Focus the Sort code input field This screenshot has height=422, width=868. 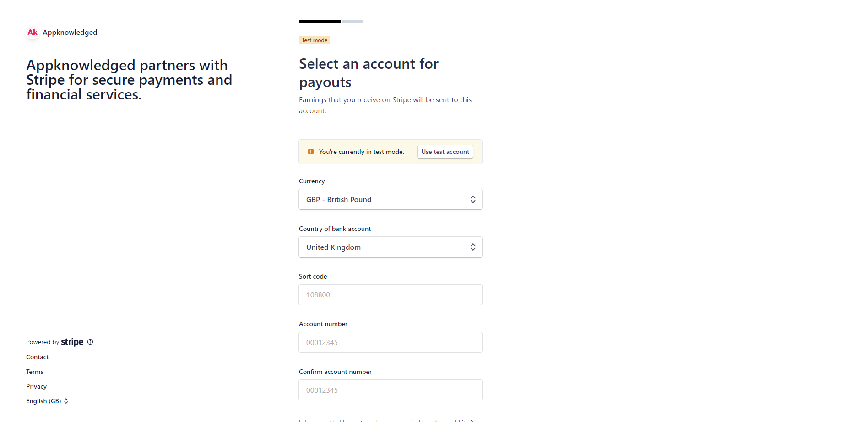click(x=390, y=295)
